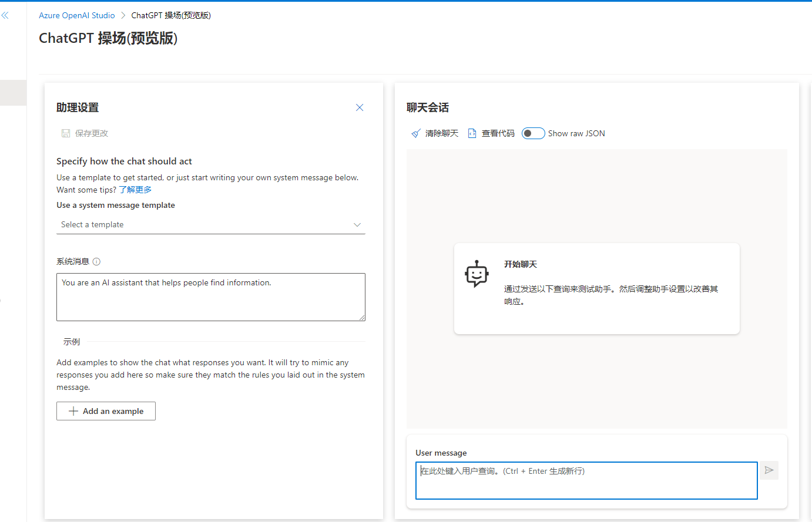
Task: Click the chat bot robot icon
Action: pos(477,274)
